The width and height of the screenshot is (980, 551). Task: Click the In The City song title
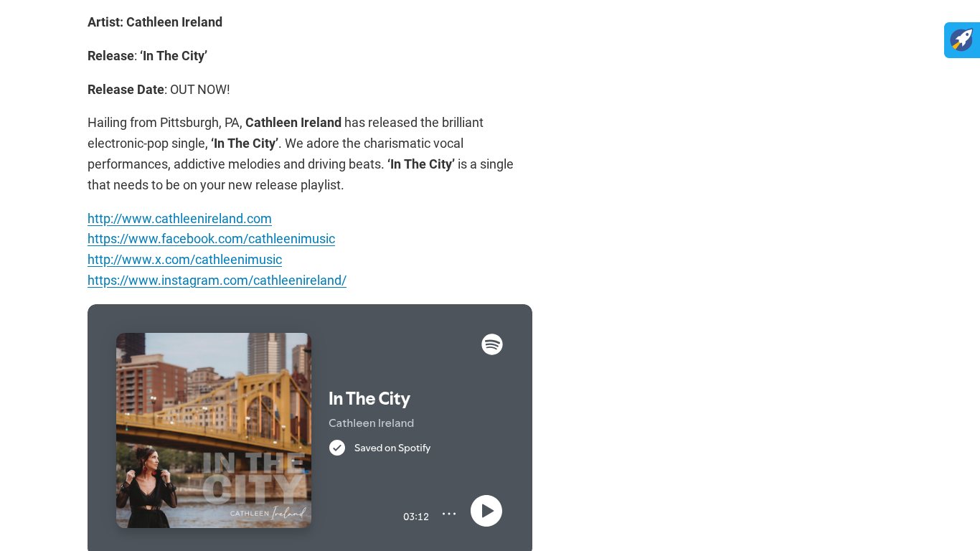369,398
